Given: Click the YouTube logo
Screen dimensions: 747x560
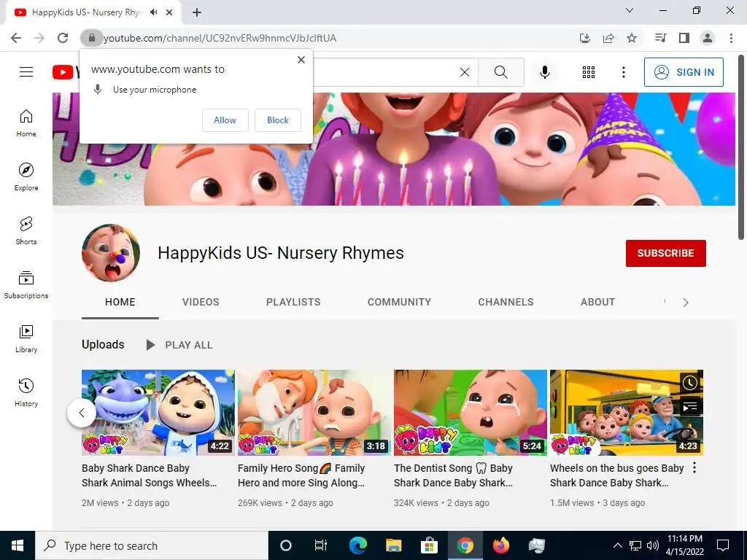Looking at the screenshot, I should 65,72.
